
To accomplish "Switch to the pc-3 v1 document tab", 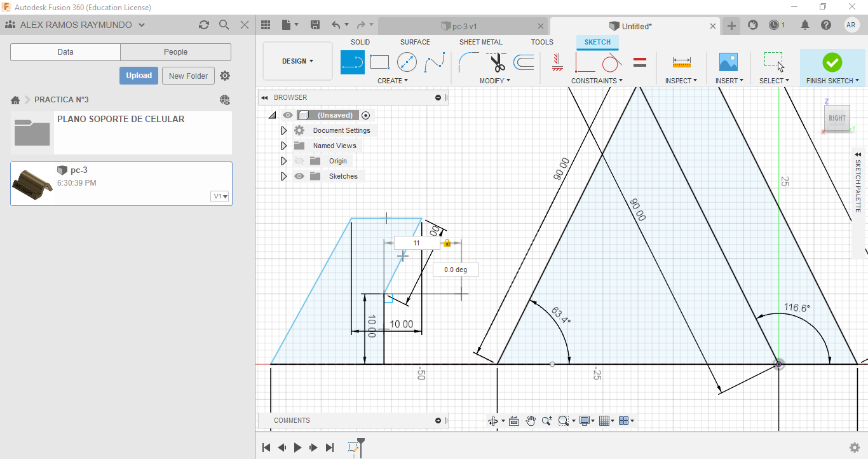I will 463,26.
